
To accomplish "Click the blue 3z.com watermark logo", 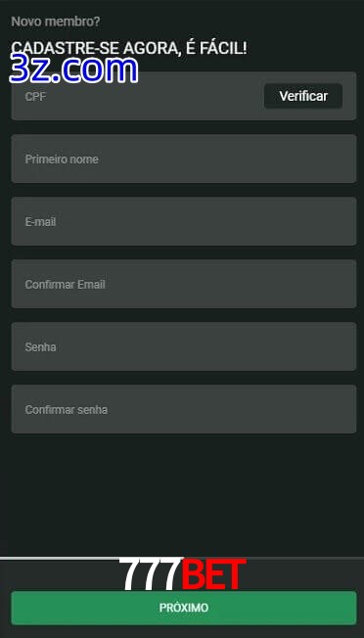I will 73,69.
